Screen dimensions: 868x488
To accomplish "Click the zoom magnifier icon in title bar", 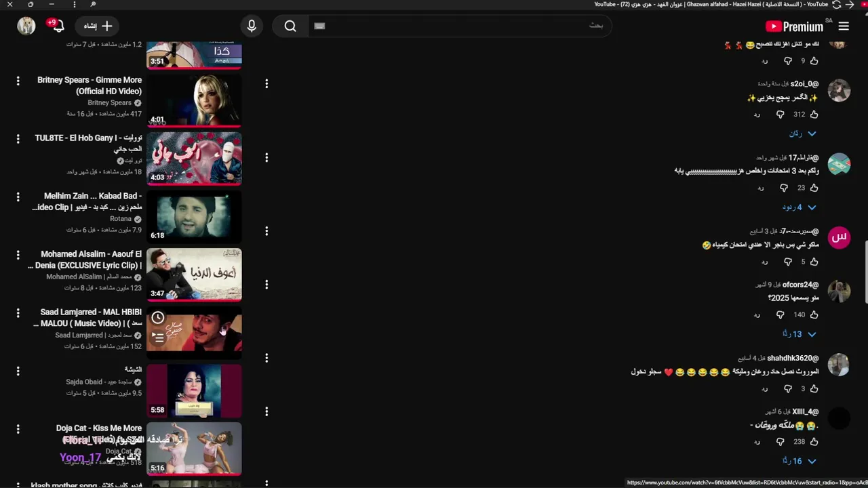I will pyautogui.click(x=93, y=4).
